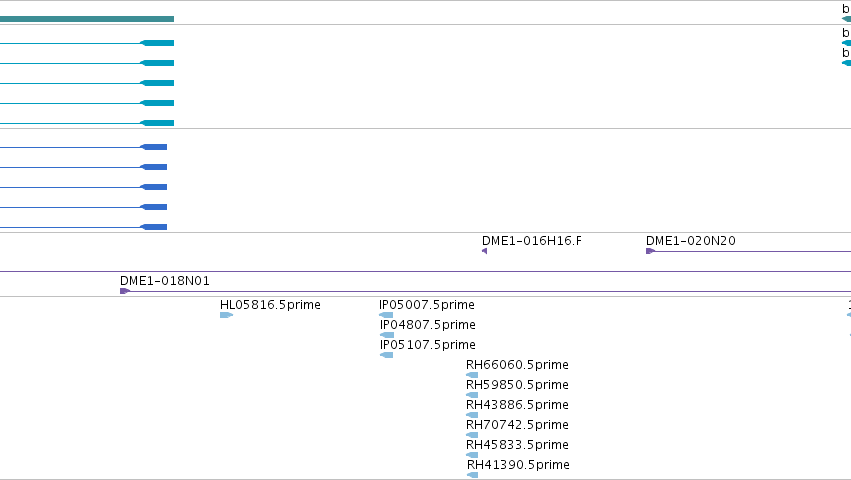Select the DME1-016H16.F arrow marker
The image size is (851, 480).
click(x=485, y=251)
